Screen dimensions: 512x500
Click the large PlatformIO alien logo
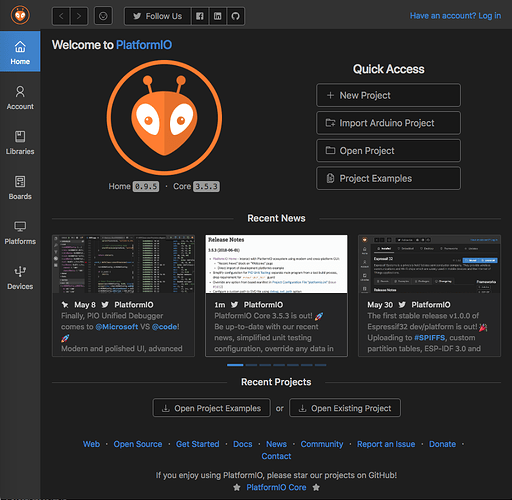[x=164, y=118]
